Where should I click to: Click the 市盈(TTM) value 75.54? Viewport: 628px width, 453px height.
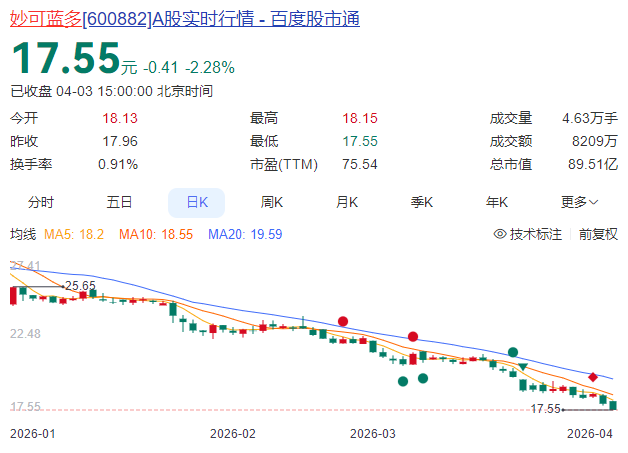pyautogui.click(x=360, y=164)
